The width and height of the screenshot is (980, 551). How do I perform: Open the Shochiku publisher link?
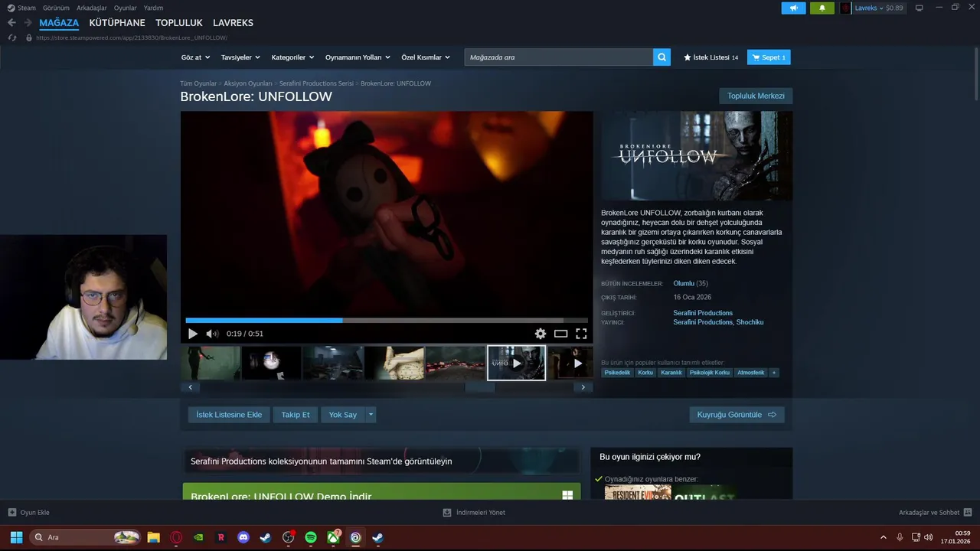coord(750,322)
